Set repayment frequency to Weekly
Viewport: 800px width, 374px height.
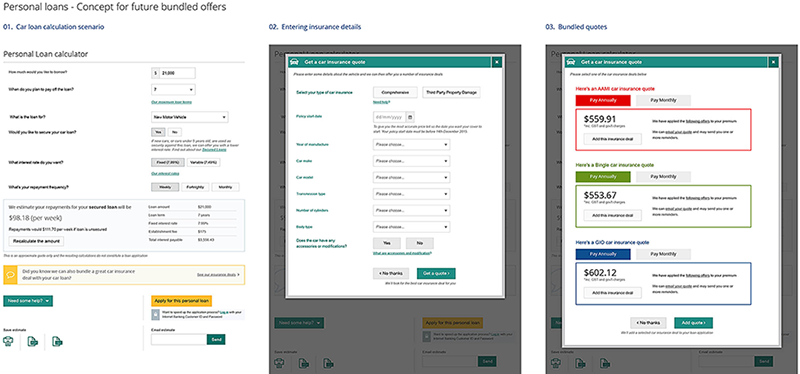165,187
